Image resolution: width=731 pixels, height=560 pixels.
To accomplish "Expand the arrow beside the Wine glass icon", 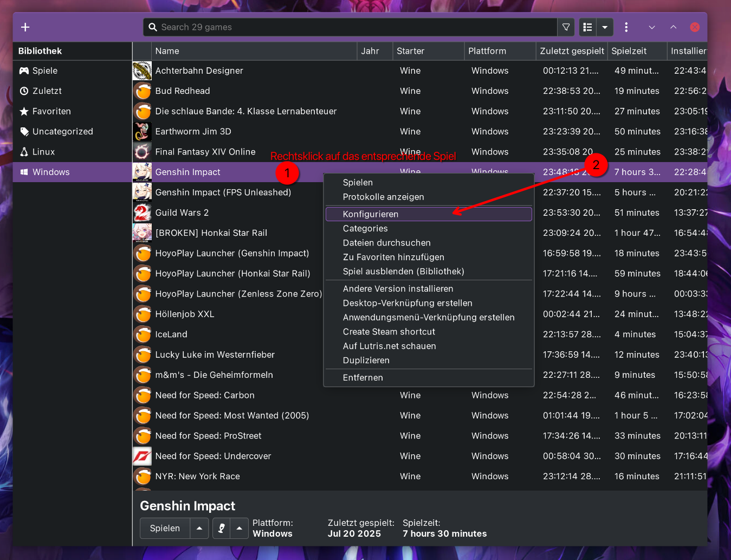I will [x=239, y=529].
